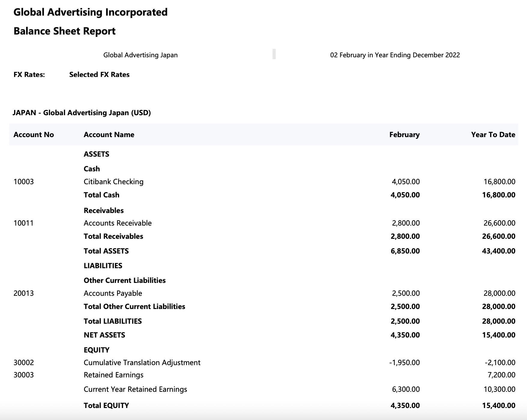Click the Current Year Retained Earnings row
This screenshot has width=527, height=420.
click(135, 389)
